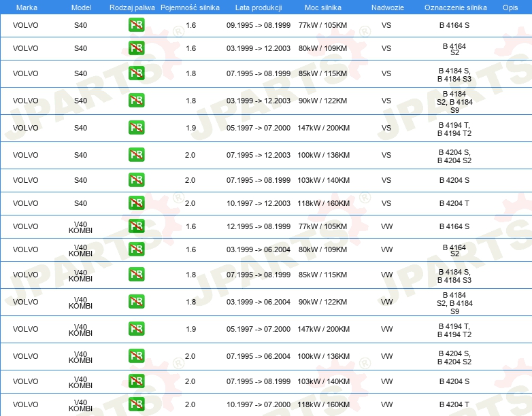Click the Lata produkcji column header

point(259,7)
